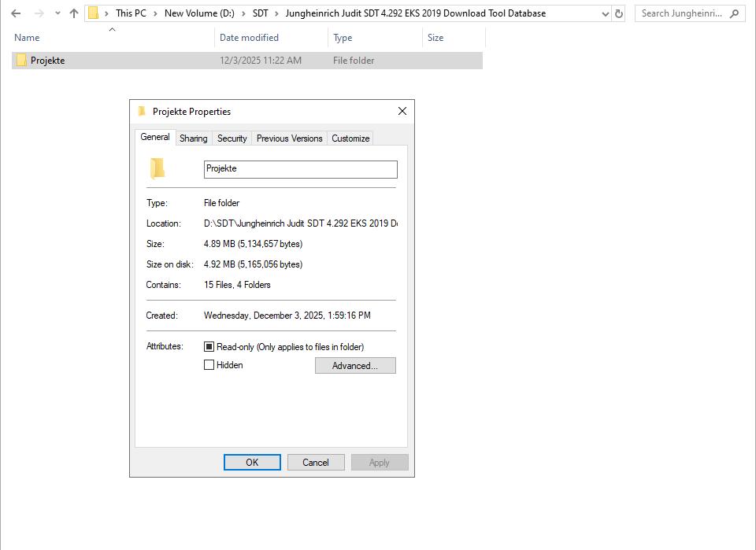Go up one folder level

coord(74,13)
